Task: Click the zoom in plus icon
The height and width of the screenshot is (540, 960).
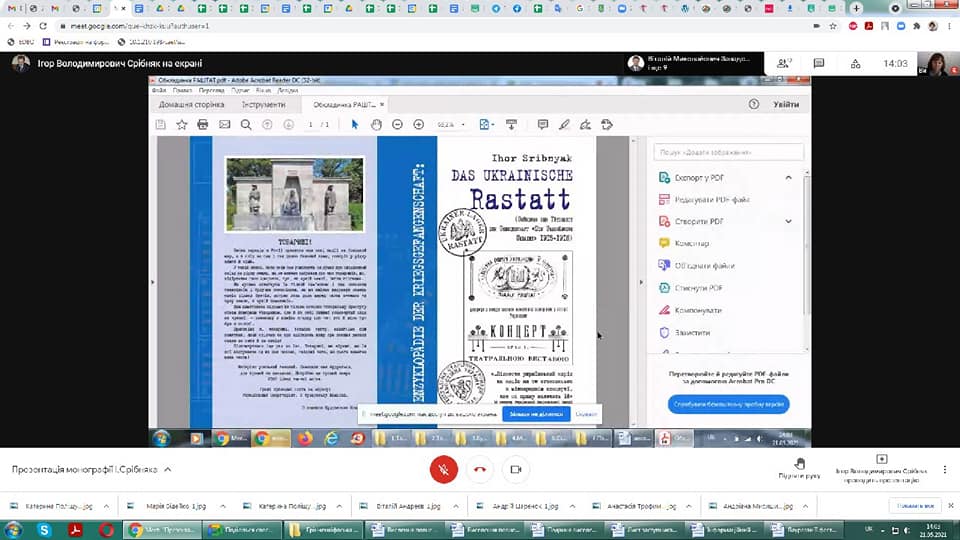Action: click(x=418, y=125)
